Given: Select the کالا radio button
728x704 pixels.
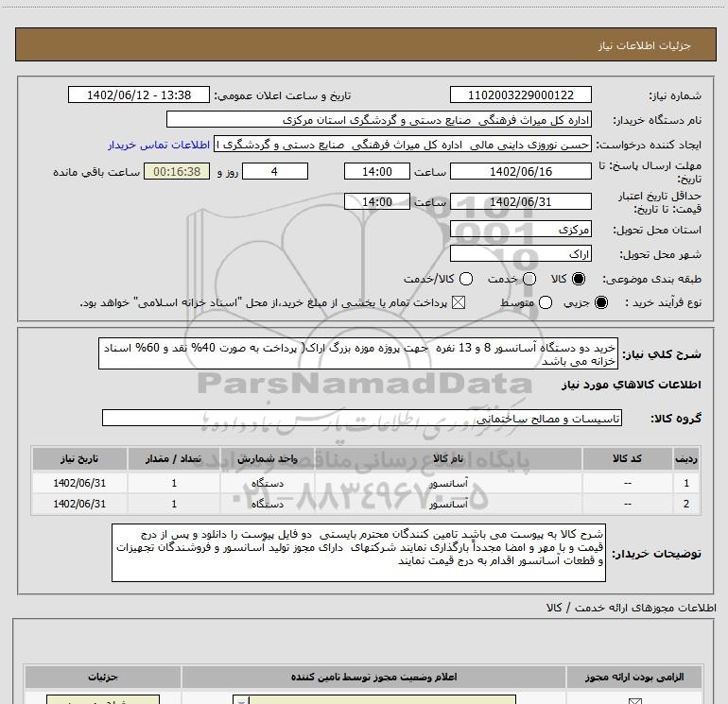Looking at the screenshot, I should (x=579, y=279).
